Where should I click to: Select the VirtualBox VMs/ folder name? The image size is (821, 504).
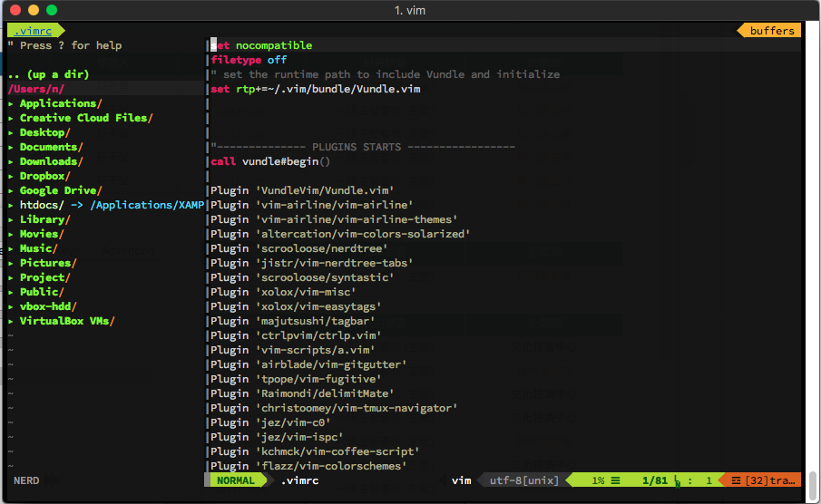click(x=67, y=321)
